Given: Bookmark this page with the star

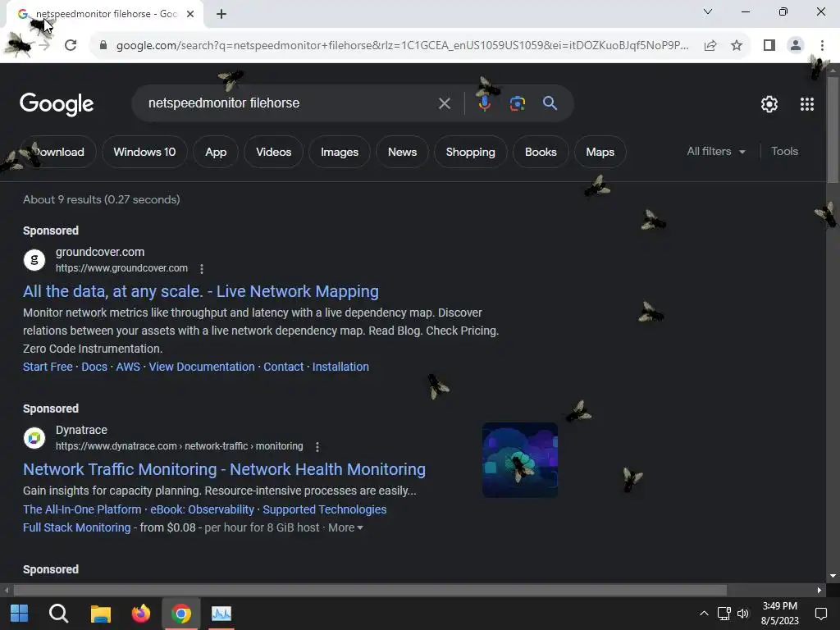Looking at the screenshot, I should coord(737,46).
